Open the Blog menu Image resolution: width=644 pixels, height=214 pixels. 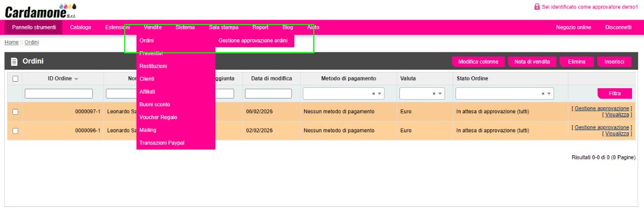pyautogui.click(x=288, y=28)
